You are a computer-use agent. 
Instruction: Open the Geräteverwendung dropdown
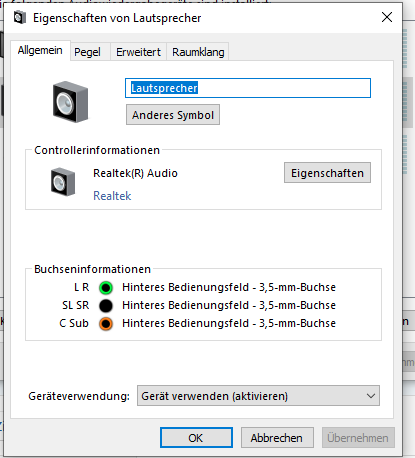coord(258,396)
